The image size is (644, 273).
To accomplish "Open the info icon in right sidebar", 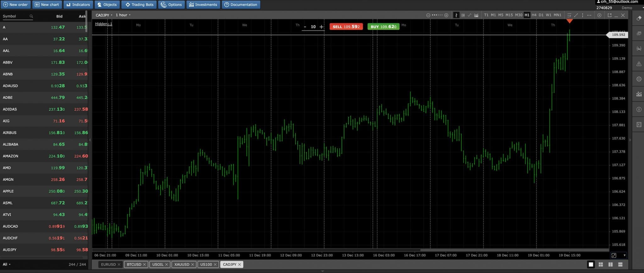I will click(639, 110).
